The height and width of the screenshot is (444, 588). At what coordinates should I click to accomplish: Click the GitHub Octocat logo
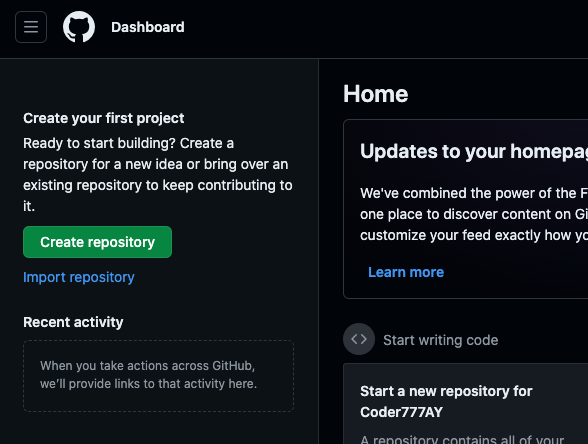coord(79,27)
